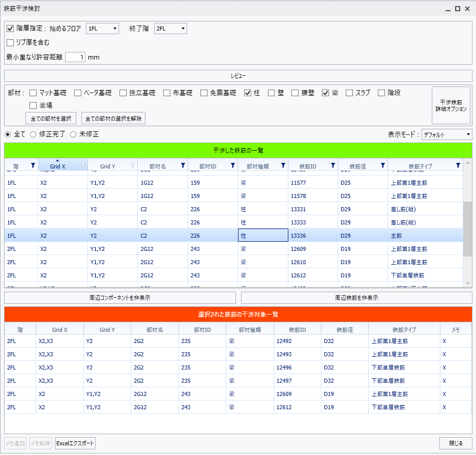
Task: Click the lower table 鉄筋ID column header
Action: click(x=297, y=330)
